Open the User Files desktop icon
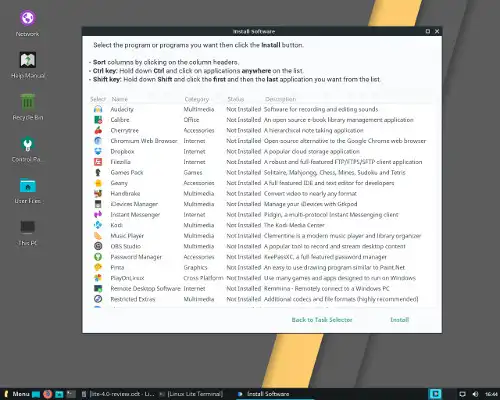The height and width of the screenshot is (400, 500). click(x=28, y=186)
